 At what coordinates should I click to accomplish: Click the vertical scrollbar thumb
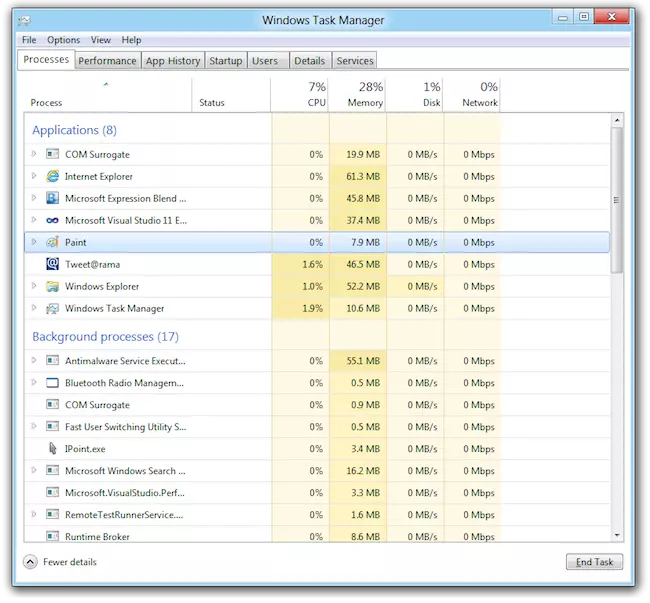click(x=616, y=200)
